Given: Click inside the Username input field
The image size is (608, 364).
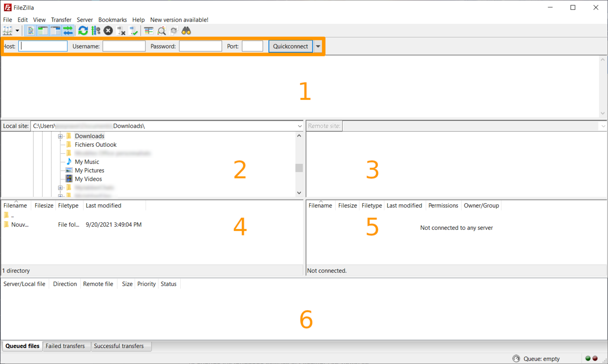Looking at the screenshot, I should 124,46.
